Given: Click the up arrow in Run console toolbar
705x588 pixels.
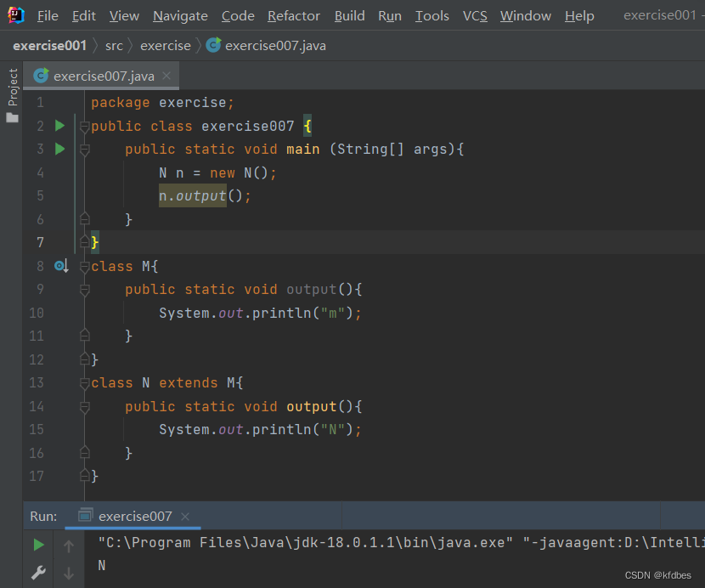Looking at the screenshot, I should tap(69, 546).
